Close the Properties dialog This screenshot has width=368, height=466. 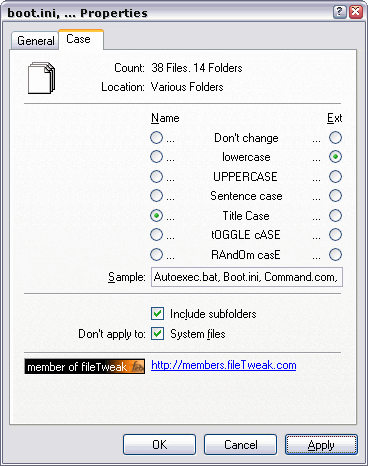click(356, 12)
